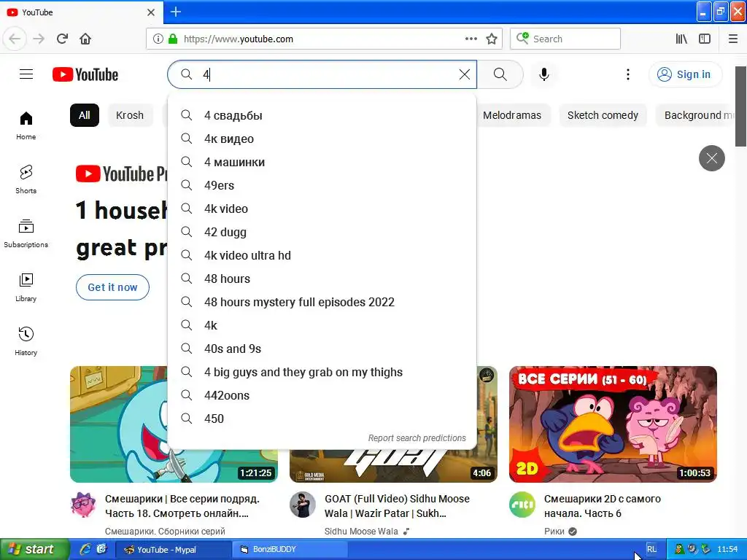Click the browser Search field
Screen dimensions: 747x560
565,39
